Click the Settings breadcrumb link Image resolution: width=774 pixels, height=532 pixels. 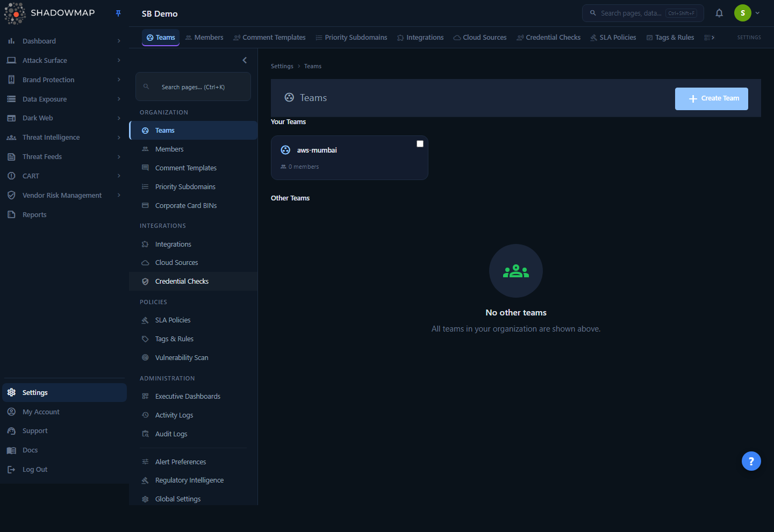click(x=282, y=66)
